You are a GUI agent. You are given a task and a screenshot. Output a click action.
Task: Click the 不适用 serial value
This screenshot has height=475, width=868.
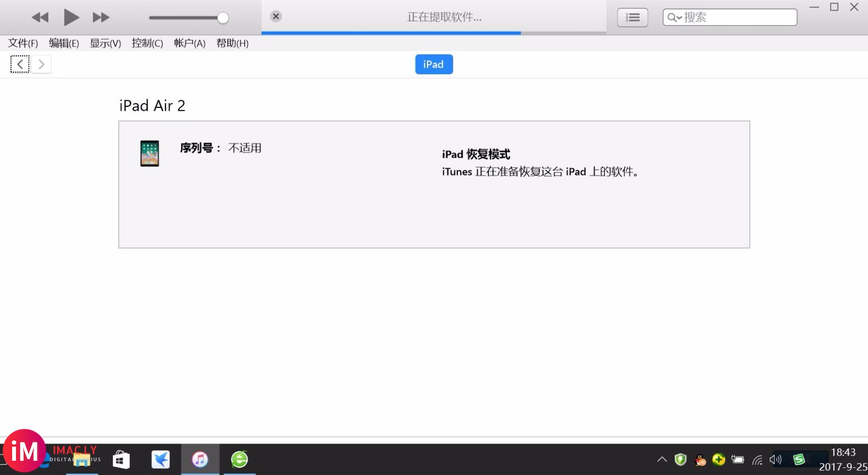245,148
